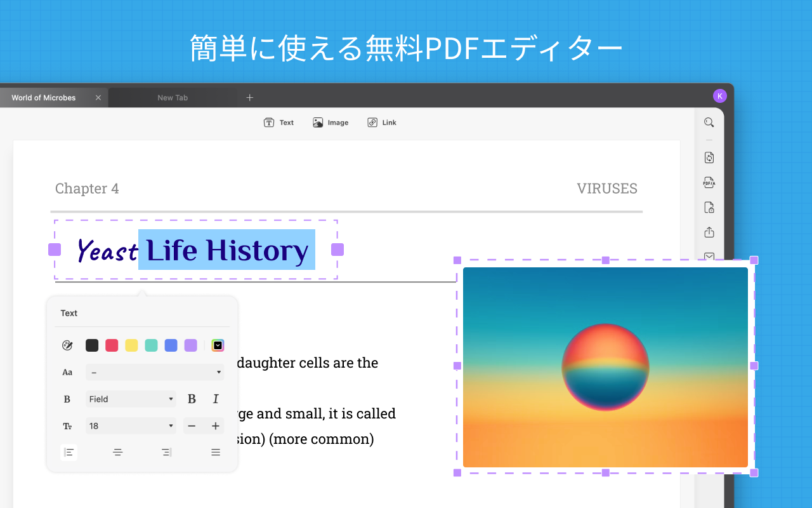Screen dimensions: 812x508
Task: Select the Image tool in toolbar
Action: pyautogui.click(x=331, y=123)
